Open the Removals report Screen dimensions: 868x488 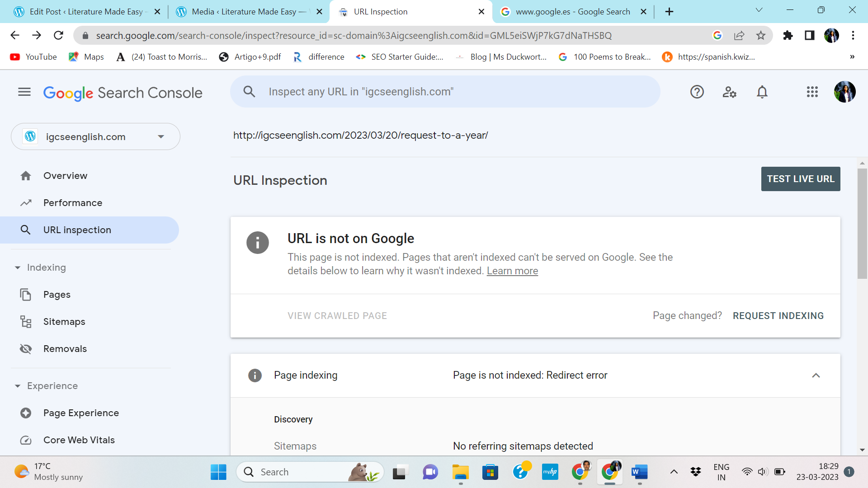[65, 349]
